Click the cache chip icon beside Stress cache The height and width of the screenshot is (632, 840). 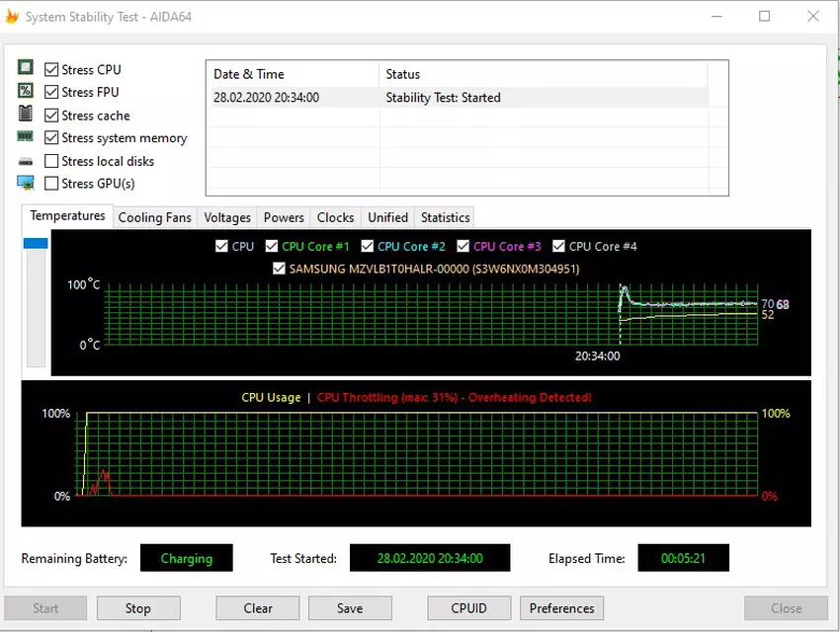[x=26, y=115]
